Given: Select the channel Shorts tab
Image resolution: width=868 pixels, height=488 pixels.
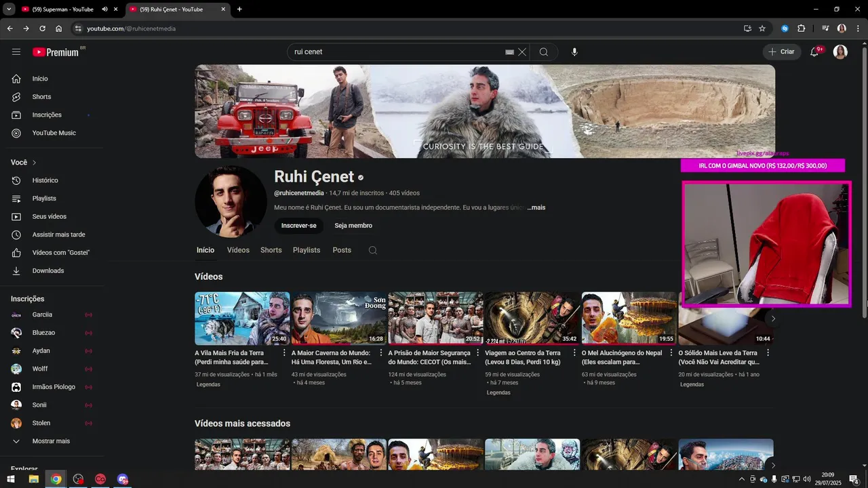Looking at the screenshot, I should (x=271, y=250).
